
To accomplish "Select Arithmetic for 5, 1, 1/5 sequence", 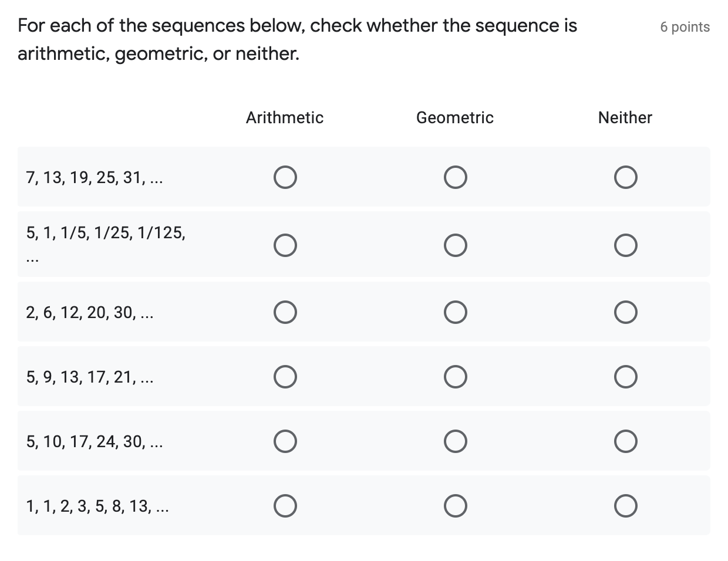I will coord(285,245).
